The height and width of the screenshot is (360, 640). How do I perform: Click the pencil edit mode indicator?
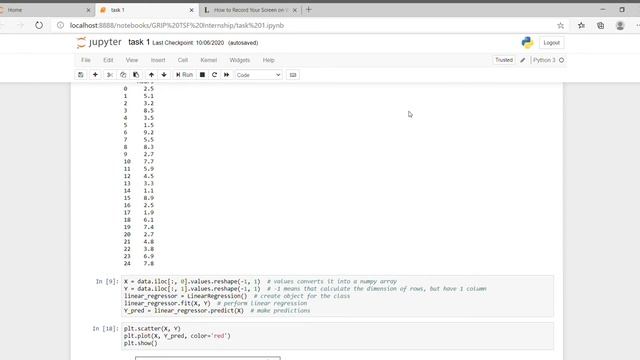[x=523, y=60]
